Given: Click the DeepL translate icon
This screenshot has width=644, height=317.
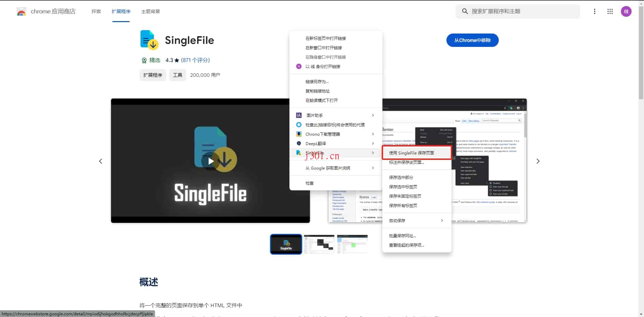Looking at the screenshot, I should (299, 143).
